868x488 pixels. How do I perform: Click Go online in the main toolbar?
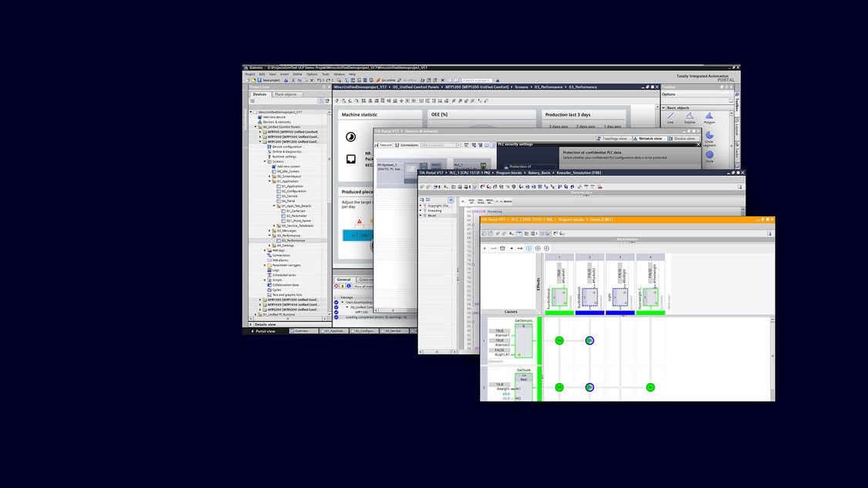click(x=386, y=80)
